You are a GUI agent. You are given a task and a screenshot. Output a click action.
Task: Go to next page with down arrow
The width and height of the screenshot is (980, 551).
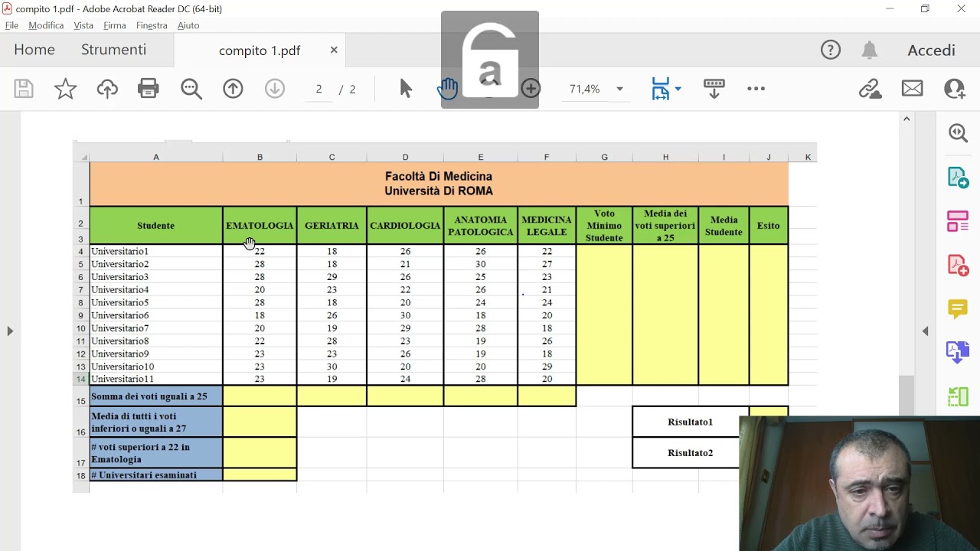click(275, 89)
